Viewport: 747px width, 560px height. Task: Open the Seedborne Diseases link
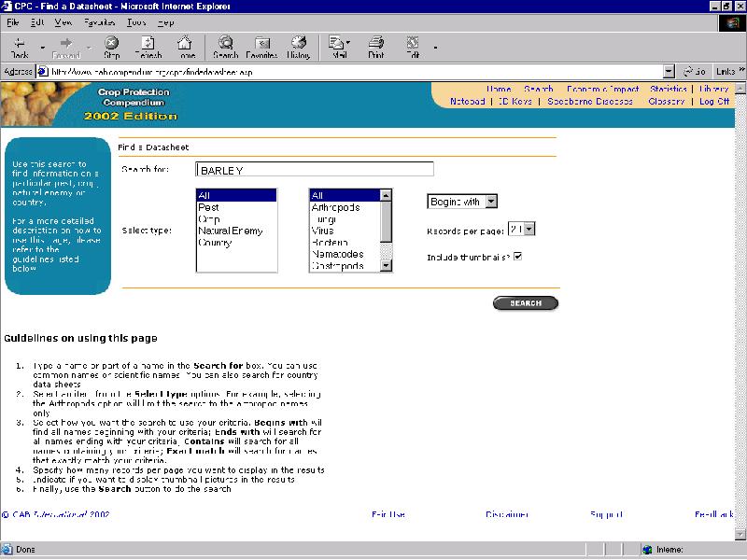point(590,102)
